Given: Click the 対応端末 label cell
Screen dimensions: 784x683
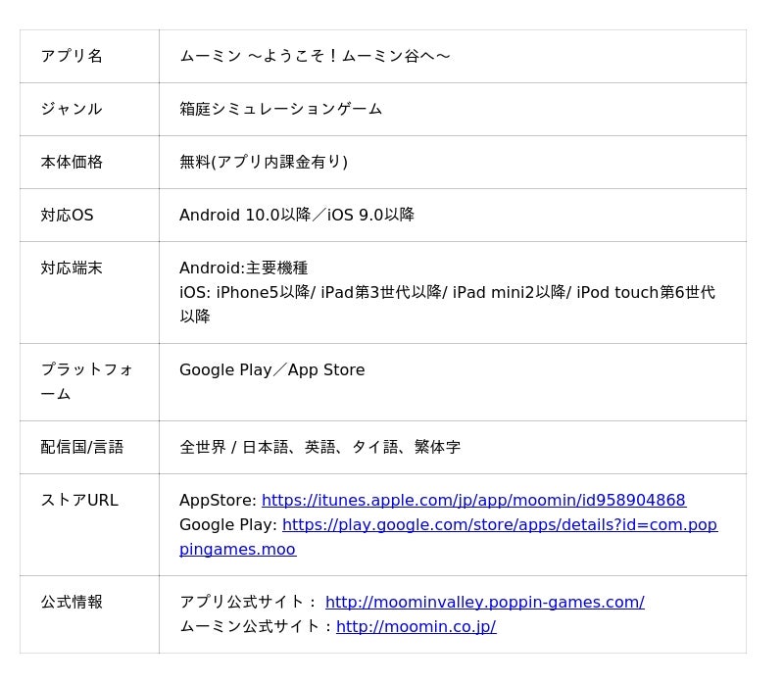Looking at the screenshot, I should [x=72, y=268].
